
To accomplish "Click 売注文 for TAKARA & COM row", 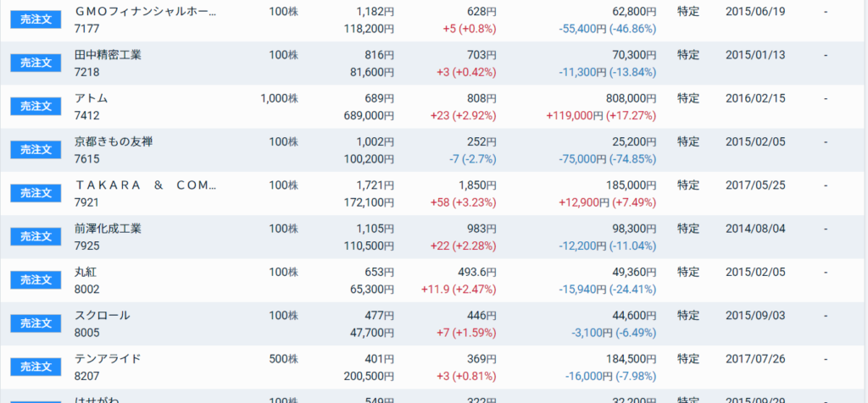I will pyautogui.click(x=36, y=193).
